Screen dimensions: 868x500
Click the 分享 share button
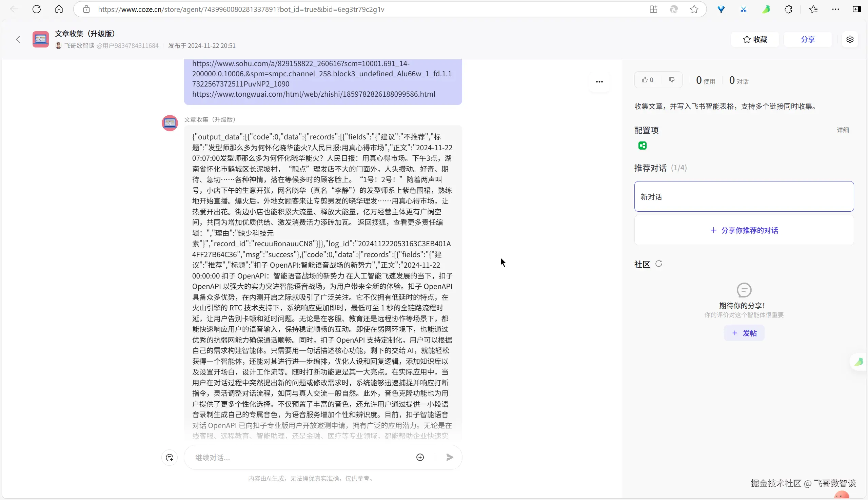coord(808,39)
